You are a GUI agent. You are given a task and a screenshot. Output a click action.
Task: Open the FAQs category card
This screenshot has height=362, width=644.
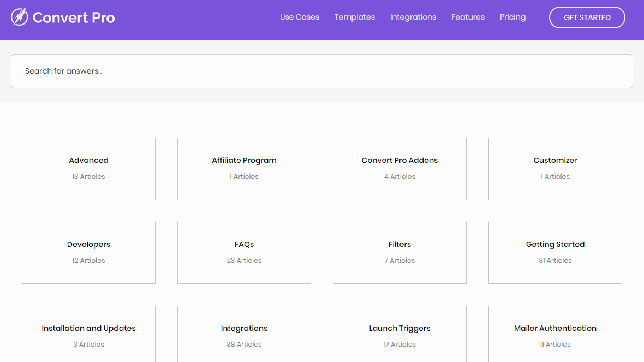244,253
